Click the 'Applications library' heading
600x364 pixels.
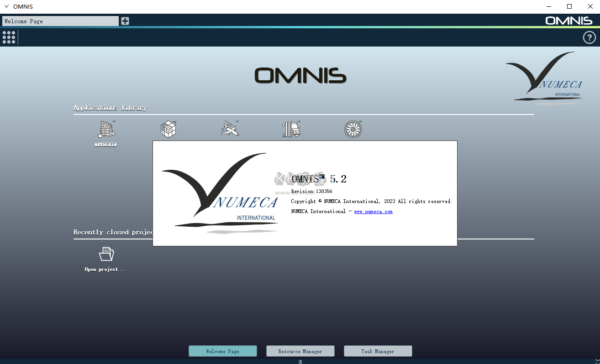110,108
